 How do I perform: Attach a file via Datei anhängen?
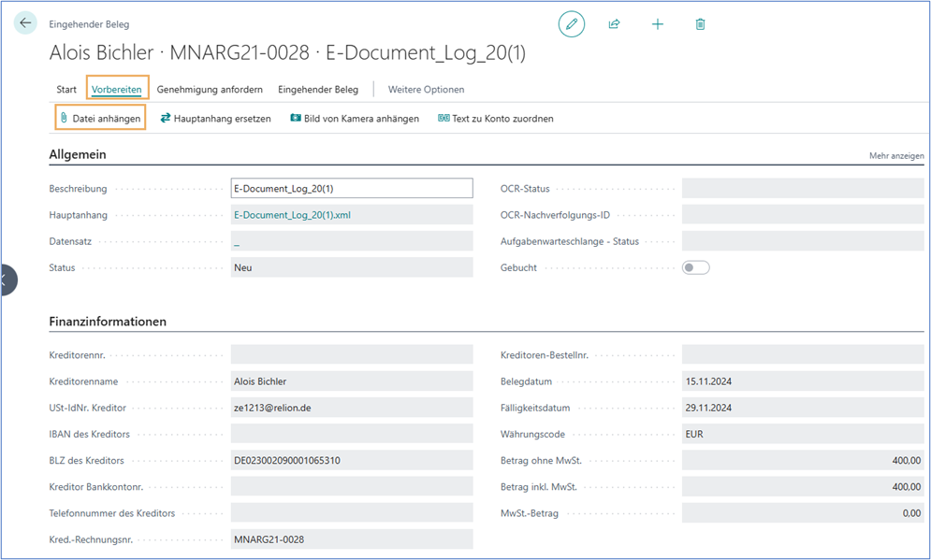pos(99,119)
